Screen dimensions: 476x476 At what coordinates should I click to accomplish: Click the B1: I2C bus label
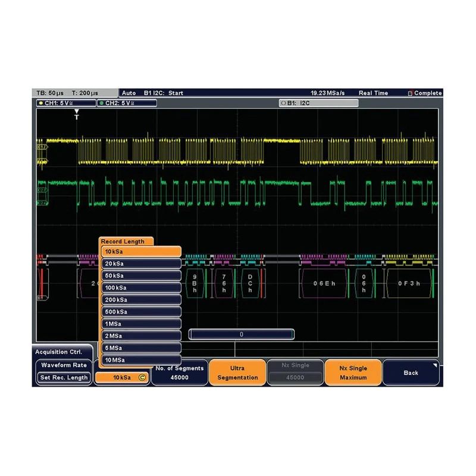[x=318, y=103]
